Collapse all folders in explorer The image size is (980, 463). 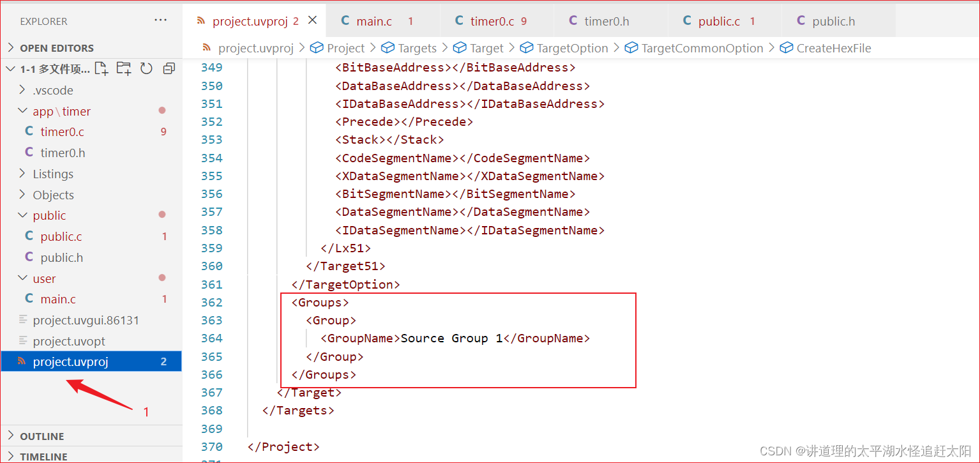[169, 68]
